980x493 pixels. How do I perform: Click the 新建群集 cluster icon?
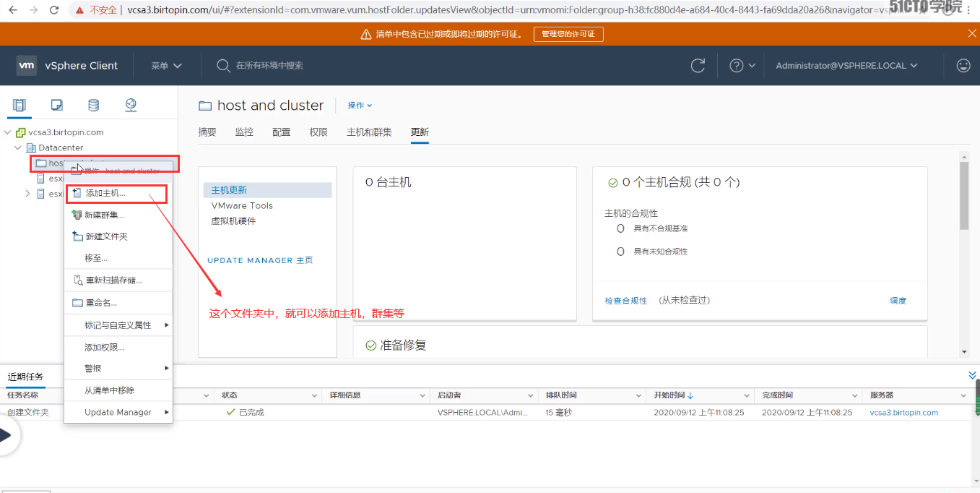(x=77, y=215)
